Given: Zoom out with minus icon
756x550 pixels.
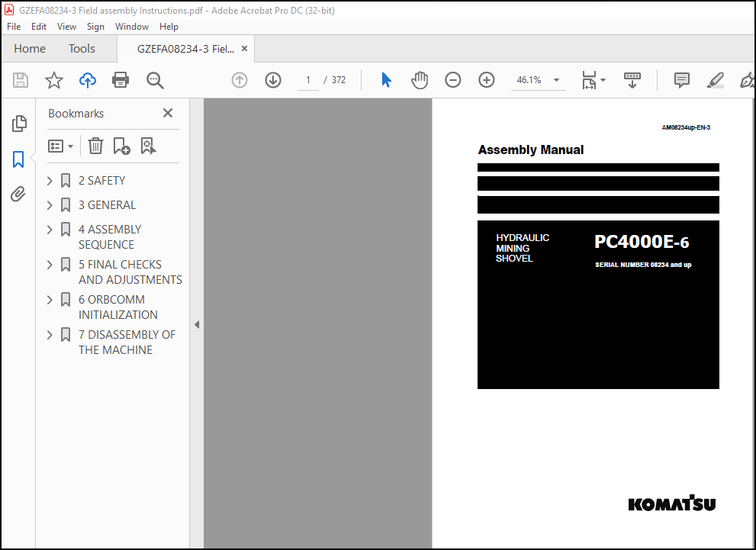Looking at the screenshot, I should tap(452, 80).
